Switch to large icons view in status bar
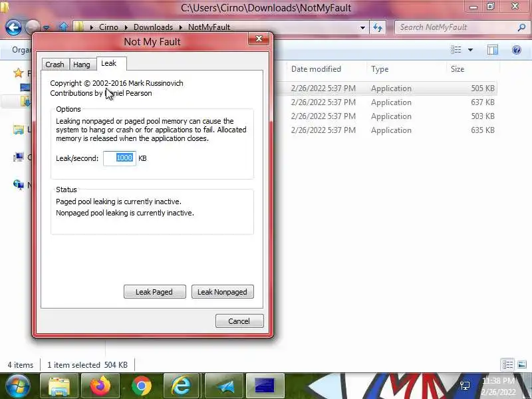The width and height of the screenshot is (532, 399). click(x=522, y=364)
